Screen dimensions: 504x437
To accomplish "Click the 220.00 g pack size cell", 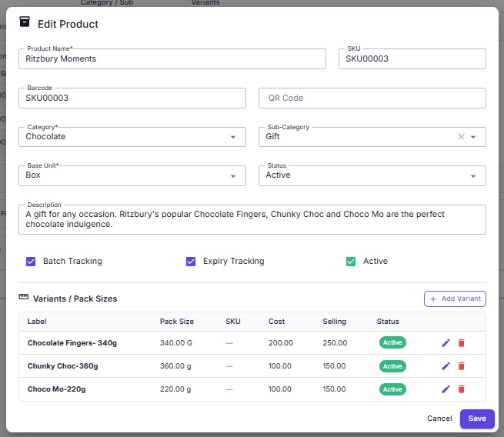I will coord(175,389).
